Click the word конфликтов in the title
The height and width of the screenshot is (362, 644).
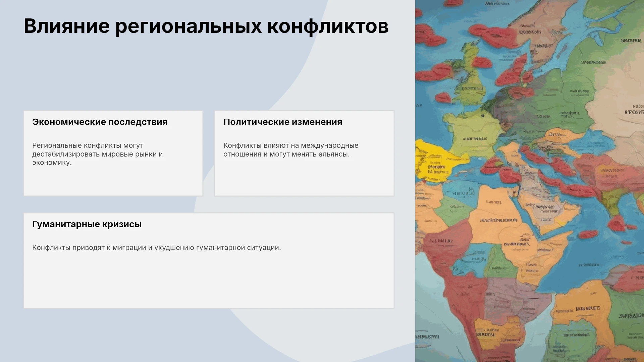click(328, 26)
